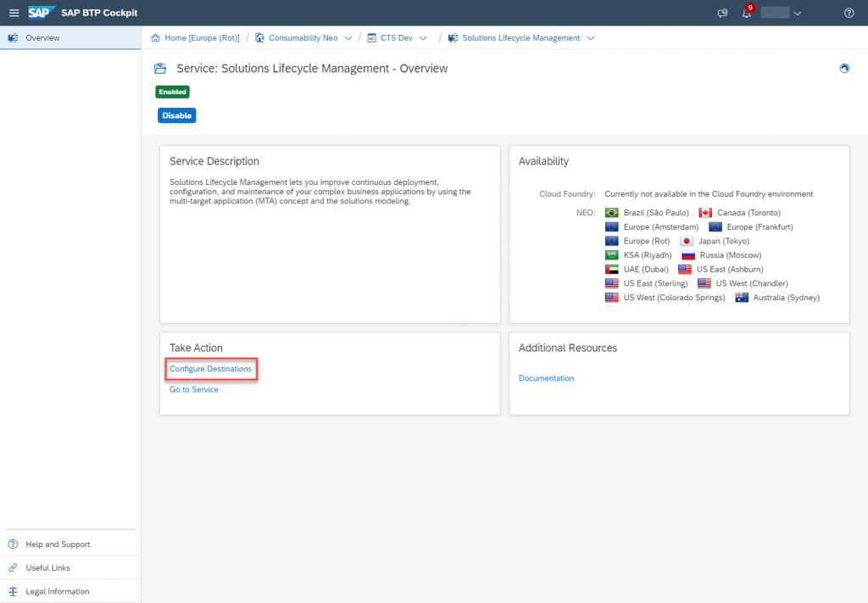
Task: Open the notifications bell
Action: pos(747,14)
